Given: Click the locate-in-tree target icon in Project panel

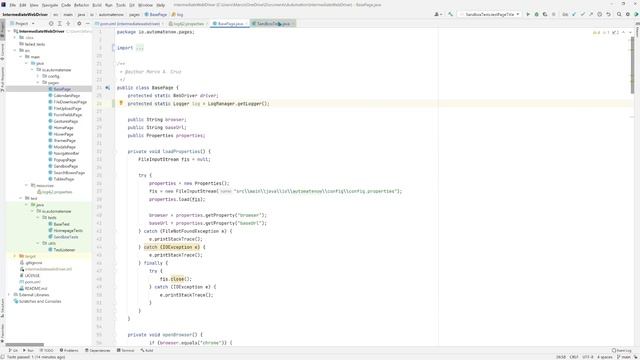Looking at the screenshot, I should (51, 24).
